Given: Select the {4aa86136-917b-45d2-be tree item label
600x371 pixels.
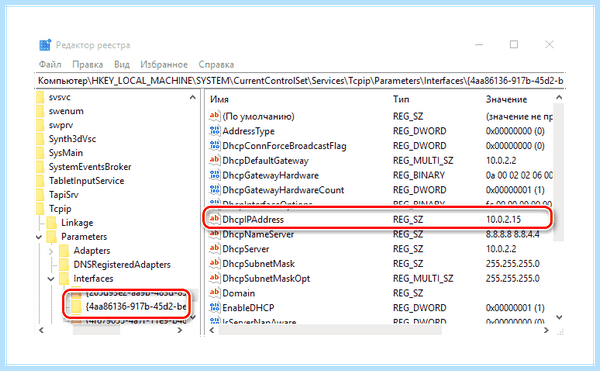Looking at the screenshot, I should click(136, 306).
